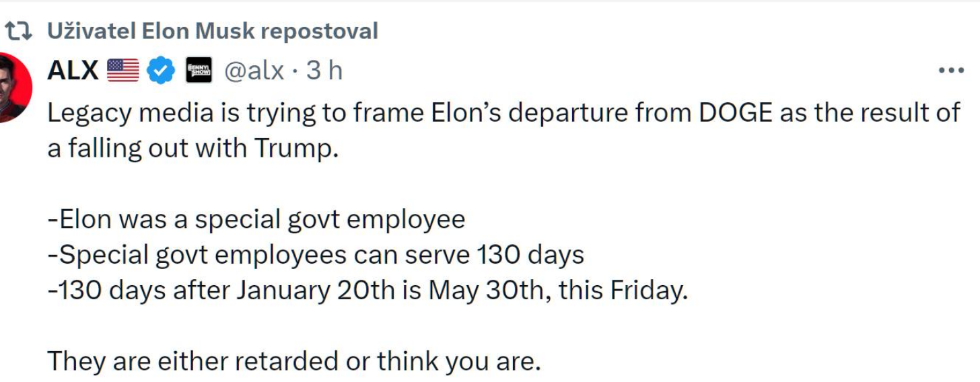Image resolution: width=980 pixels, height=382 pixels.
Task: Click the US flag emoji next to ALX
Action: (x=123, y=71)
